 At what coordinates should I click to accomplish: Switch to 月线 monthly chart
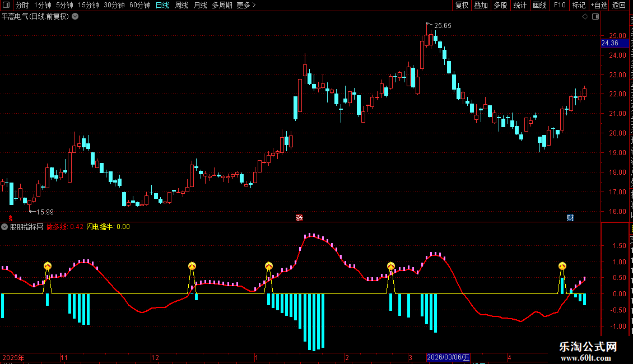(200, 5)
